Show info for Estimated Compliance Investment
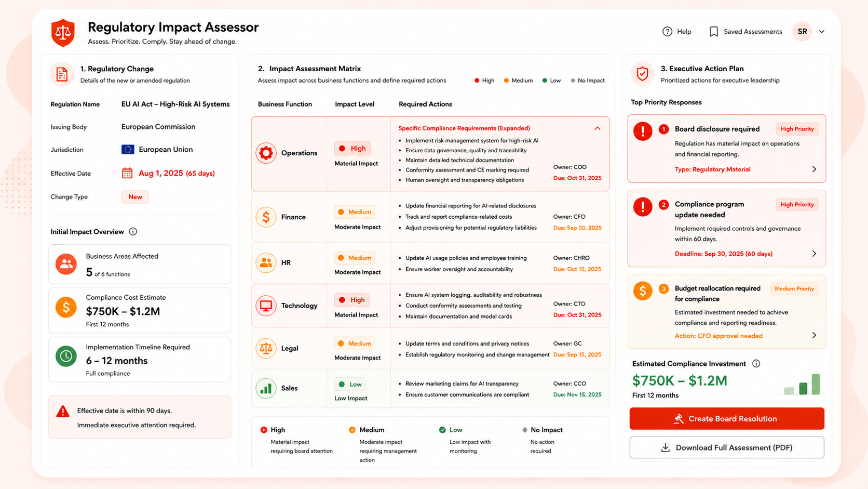The width and height of the screenshot is (868, 489). coord(756,364)
